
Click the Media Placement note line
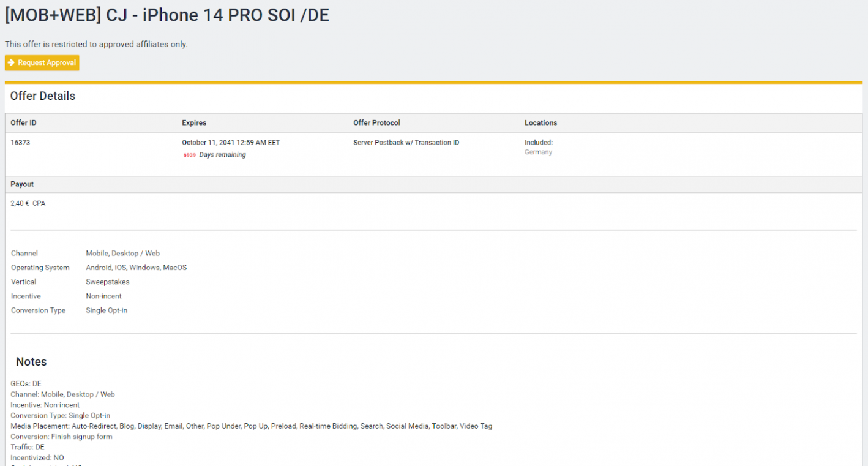[252, 426]
